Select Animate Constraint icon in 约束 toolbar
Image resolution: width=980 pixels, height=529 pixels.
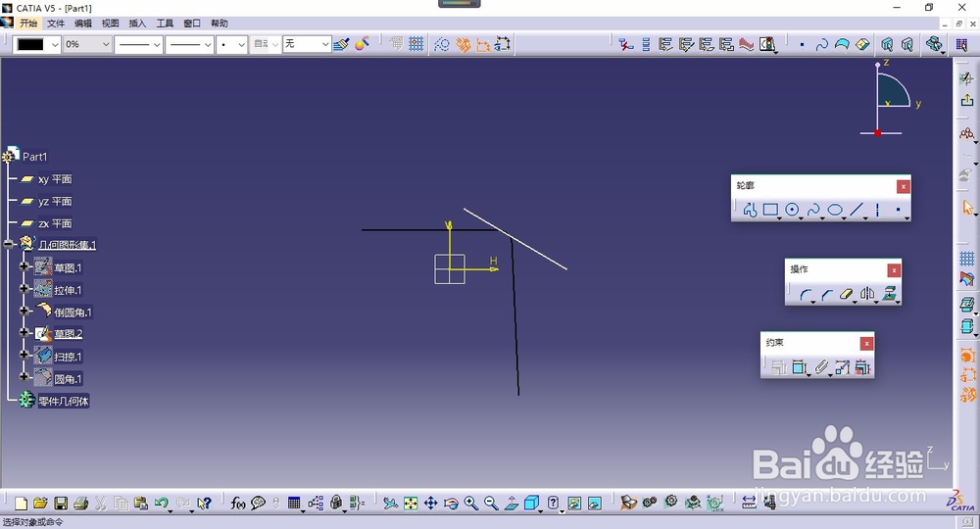[x=842, y=367]
